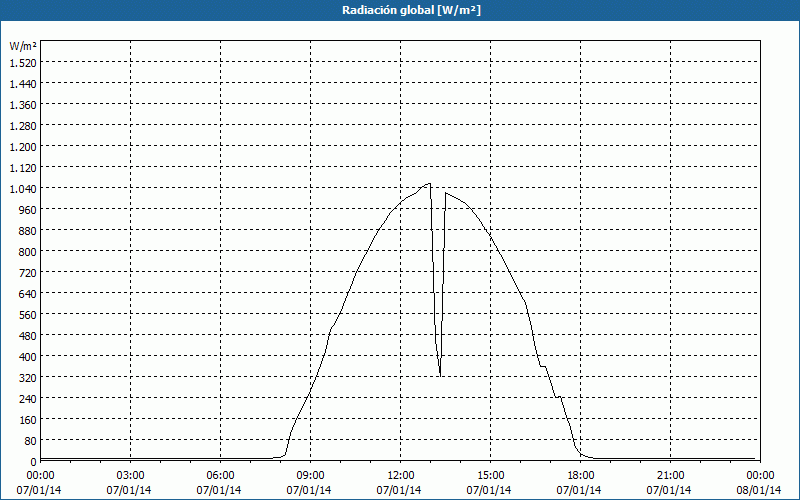Click the Radiación global chart title
Screen dimensions: 800x500
[x=411, y=10]
